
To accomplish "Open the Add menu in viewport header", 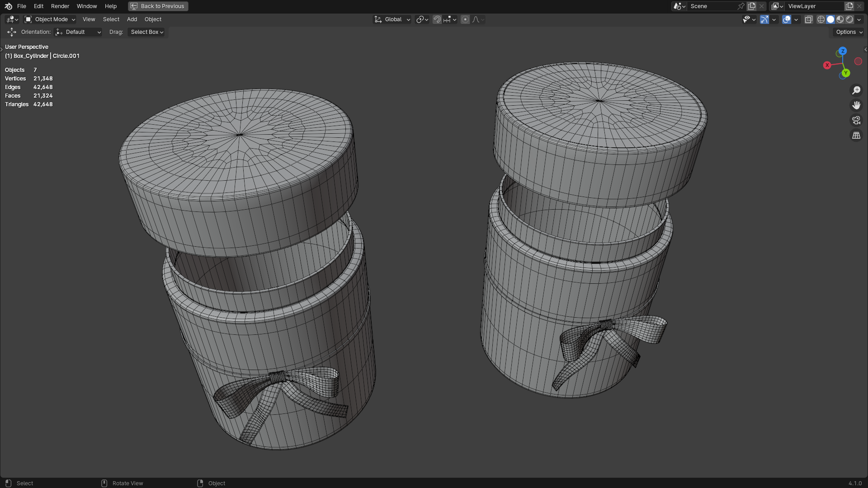I will point(132,19).
